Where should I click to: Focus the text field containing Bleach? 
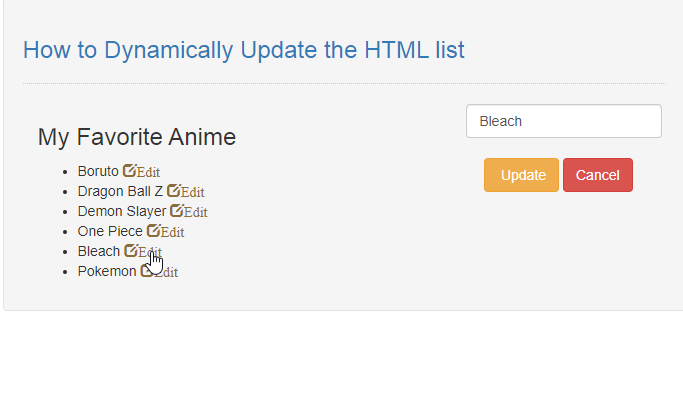click(564, 121)
